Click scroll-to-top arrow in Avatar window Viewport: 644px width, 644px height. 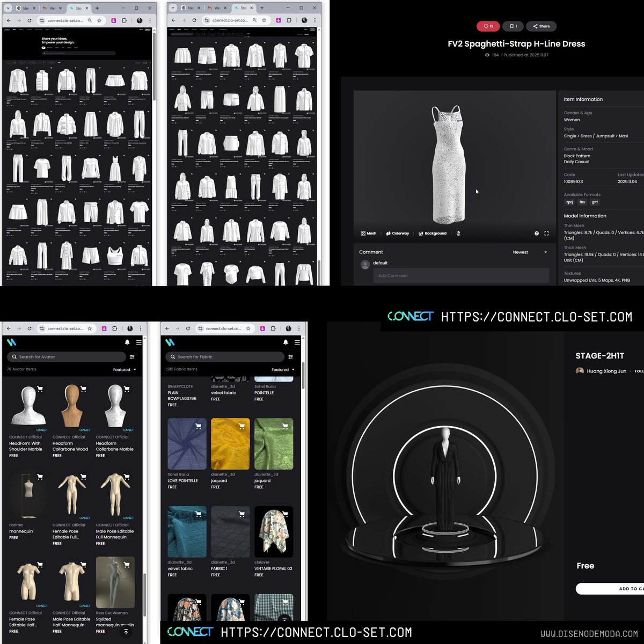click(126, 632)
